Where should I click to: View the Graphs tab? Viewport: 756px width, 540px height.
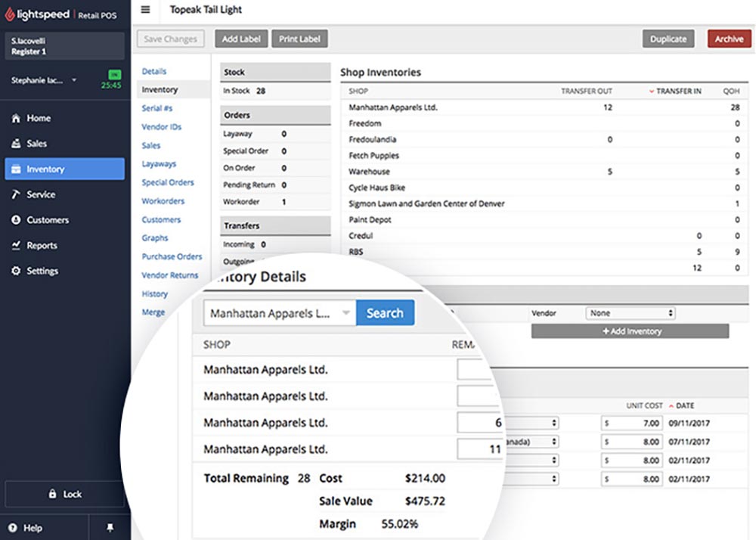point(155,238)
